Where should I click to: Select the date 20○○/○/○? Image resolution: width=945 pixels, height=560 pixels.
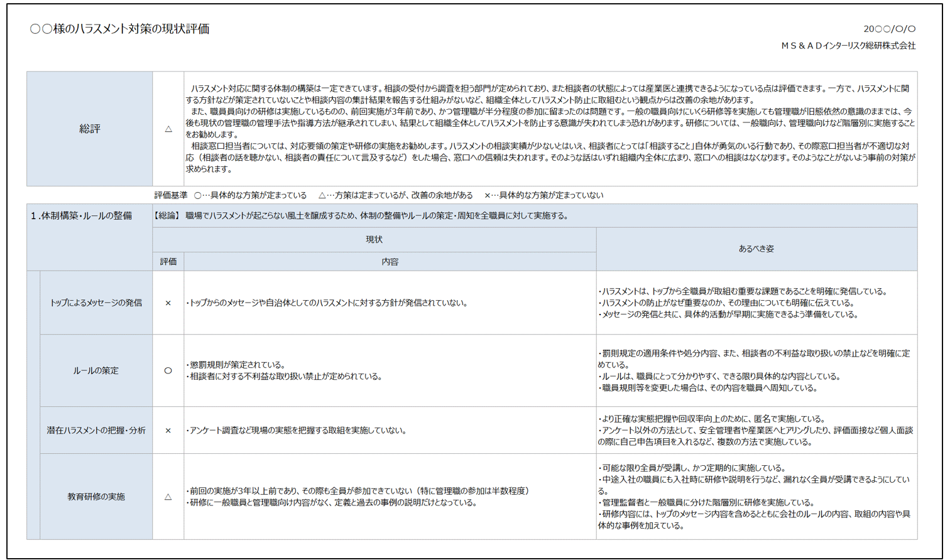(889, 29)
